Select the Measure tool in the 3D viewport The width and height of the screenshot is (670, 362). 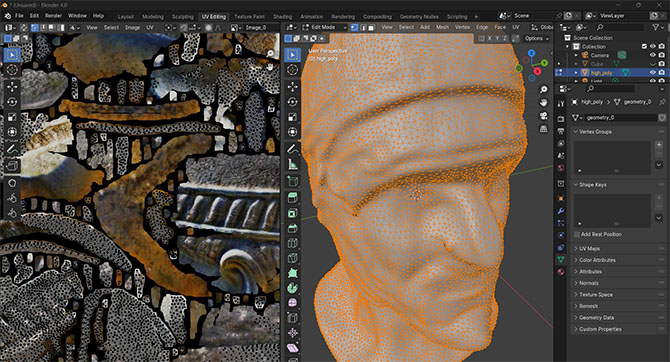(x=293, y=164)
